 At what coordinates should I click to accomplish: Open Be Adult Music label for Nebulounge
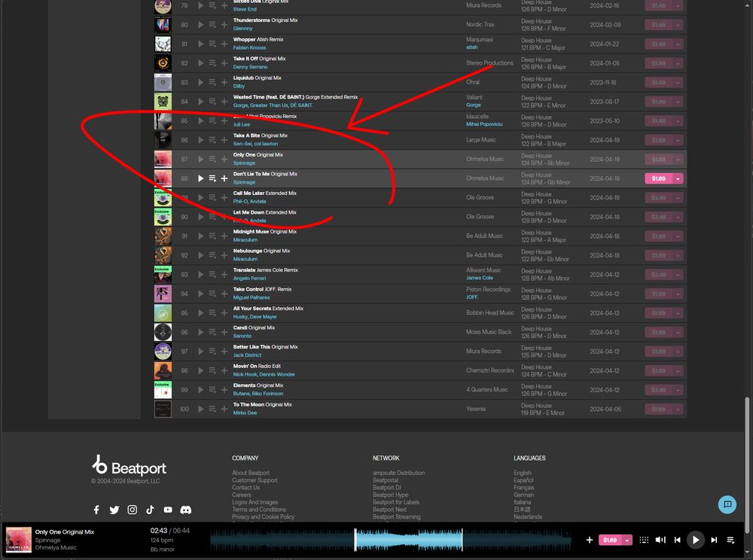[x=484, y=255]
